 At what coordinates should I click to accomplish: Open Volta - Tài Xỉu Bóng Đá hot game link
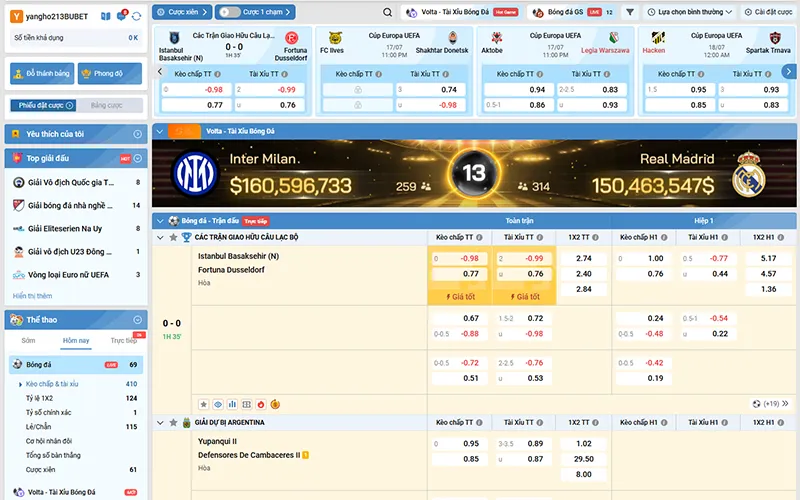461,12
